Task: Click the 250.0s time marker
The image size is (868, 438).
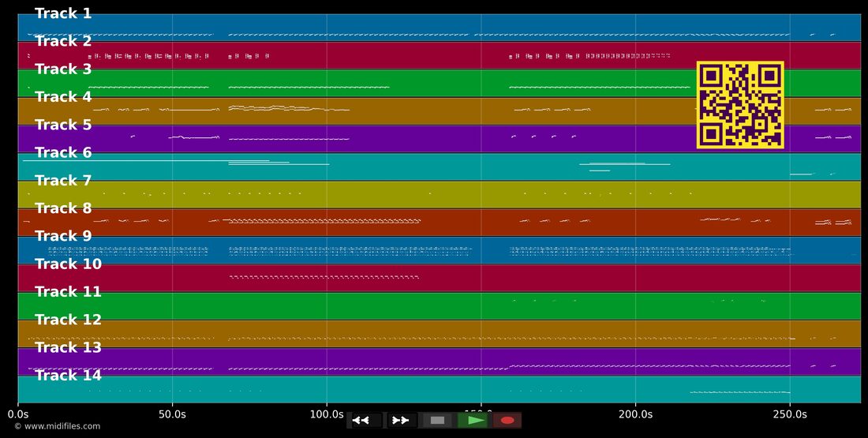Action: coord(789,414)
